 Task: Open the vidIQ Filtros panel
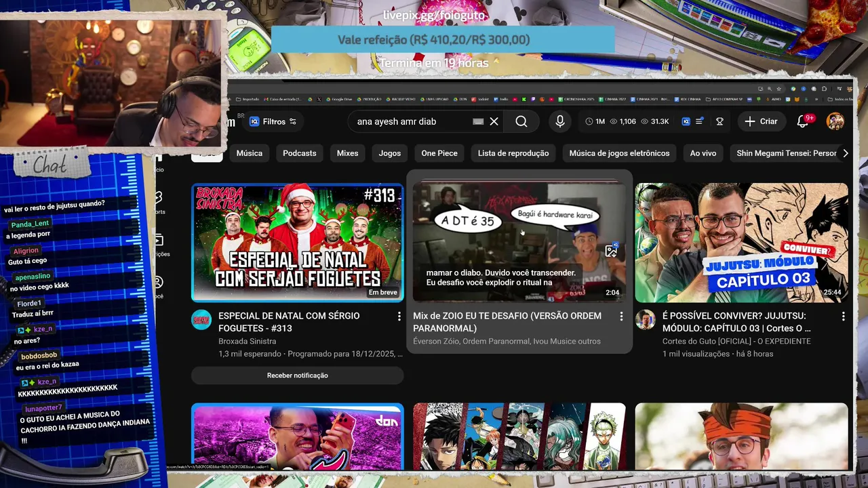273,121
